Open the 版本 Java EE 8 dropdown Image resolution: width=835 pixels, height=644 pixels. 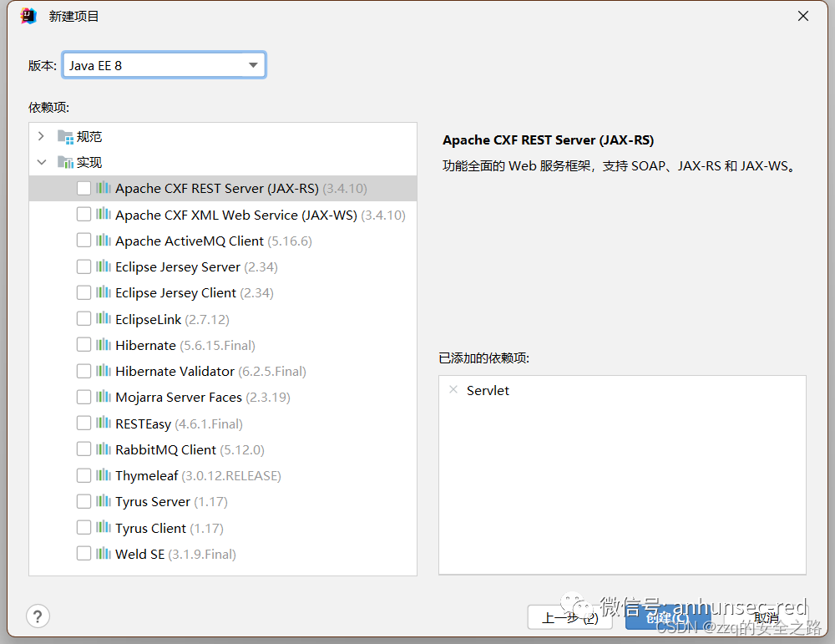(x=164, y=65)
